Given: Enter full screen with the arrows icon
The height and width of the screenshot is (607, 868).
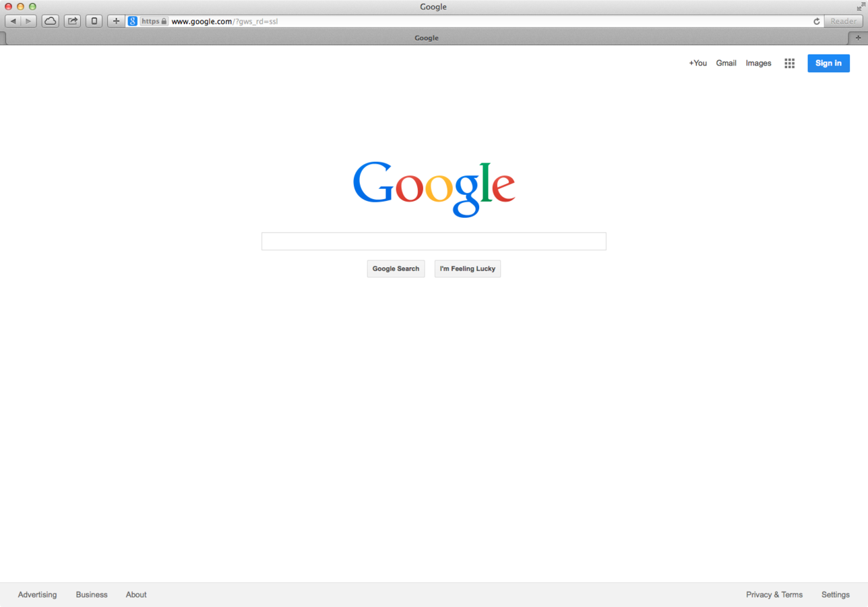Looking at the screenshot, I should pos(861,7).
